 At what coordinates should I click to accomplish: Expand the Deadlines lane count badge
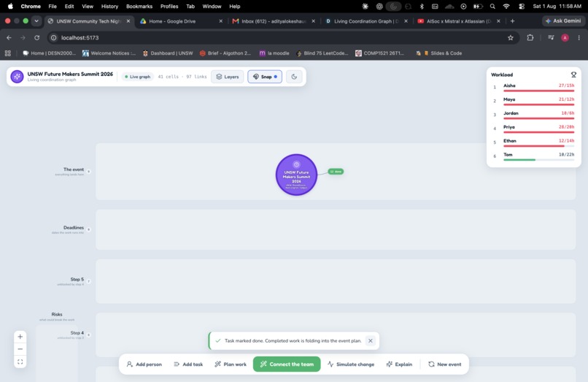click(x=89, y=229)
